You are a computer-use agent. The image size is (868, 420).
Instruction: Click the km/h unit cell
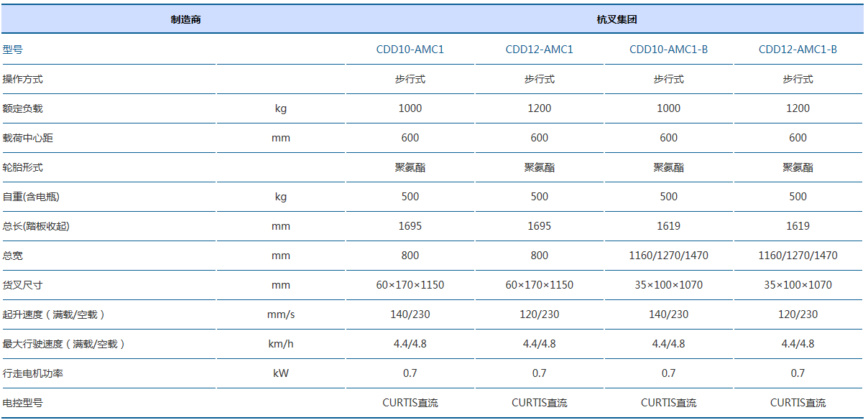tap(281, 344)
